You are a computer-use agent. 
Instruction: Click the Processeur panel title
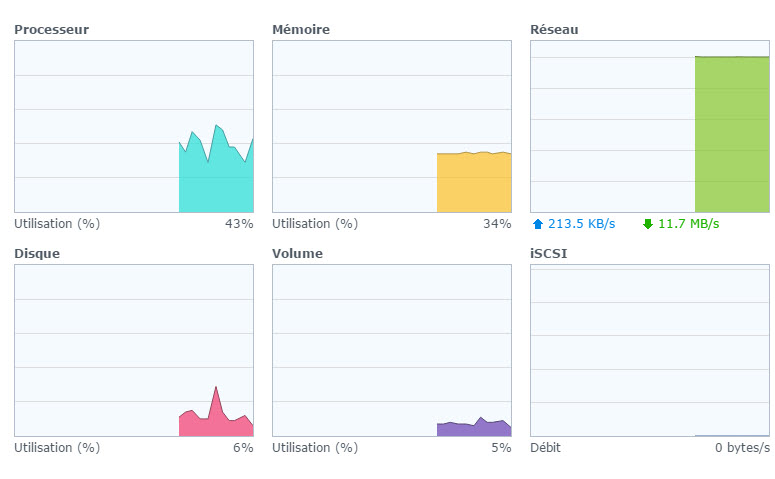[51, 30]
